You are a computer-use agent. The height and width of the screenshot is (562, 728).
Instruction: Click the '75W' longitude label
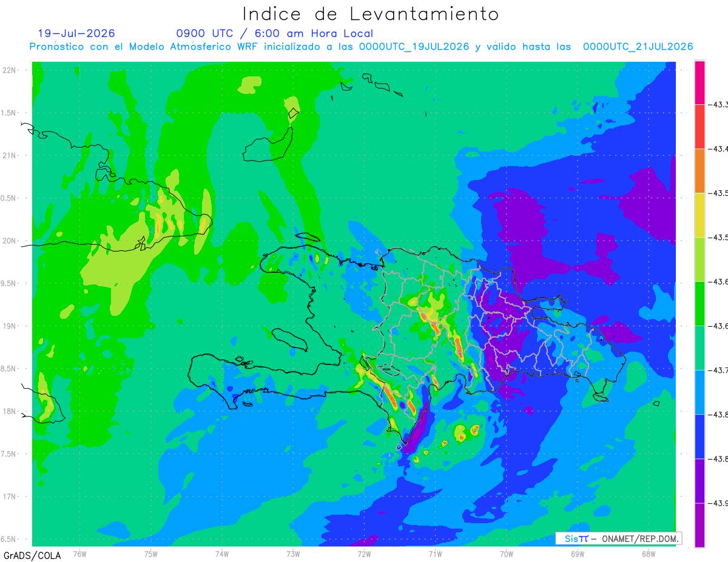point(151,554)
